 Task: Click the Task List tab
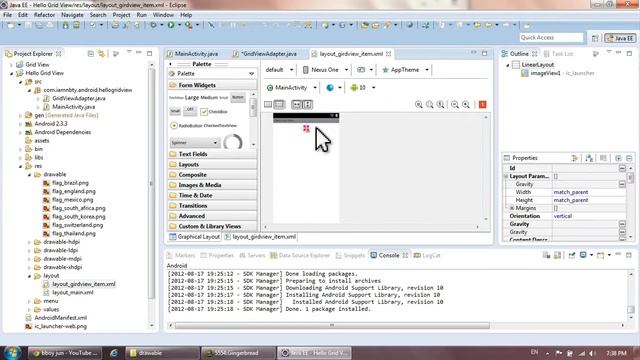[559, 54]
